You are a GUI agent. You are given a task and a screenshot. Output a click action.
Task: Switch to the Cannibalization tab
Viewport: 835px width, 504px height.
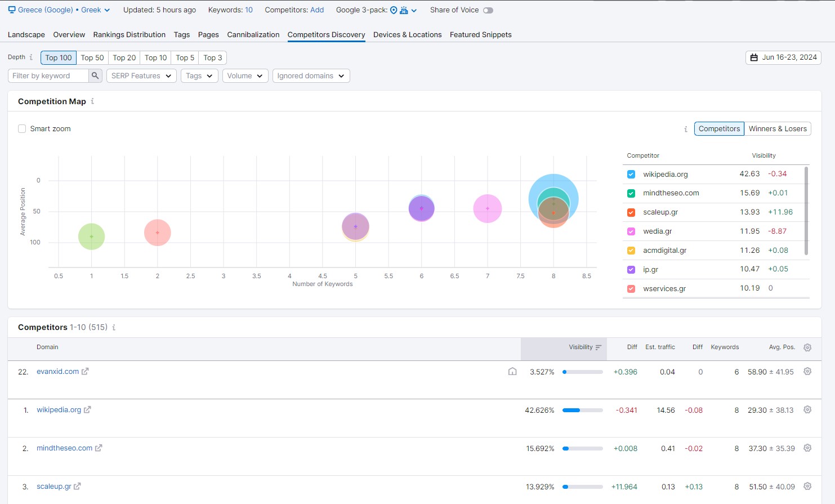tap(253, 35)
